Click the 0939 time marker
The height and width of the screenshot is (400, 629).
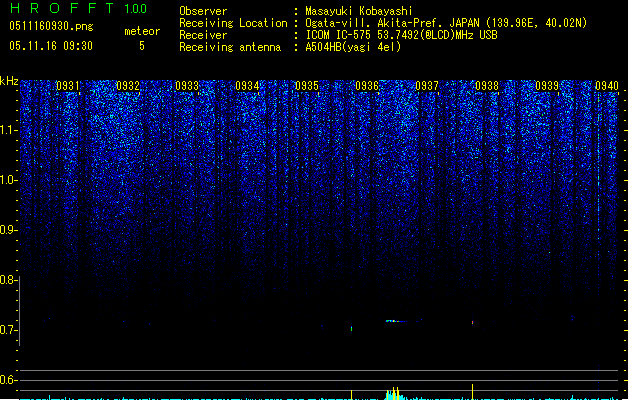[547, 86]
